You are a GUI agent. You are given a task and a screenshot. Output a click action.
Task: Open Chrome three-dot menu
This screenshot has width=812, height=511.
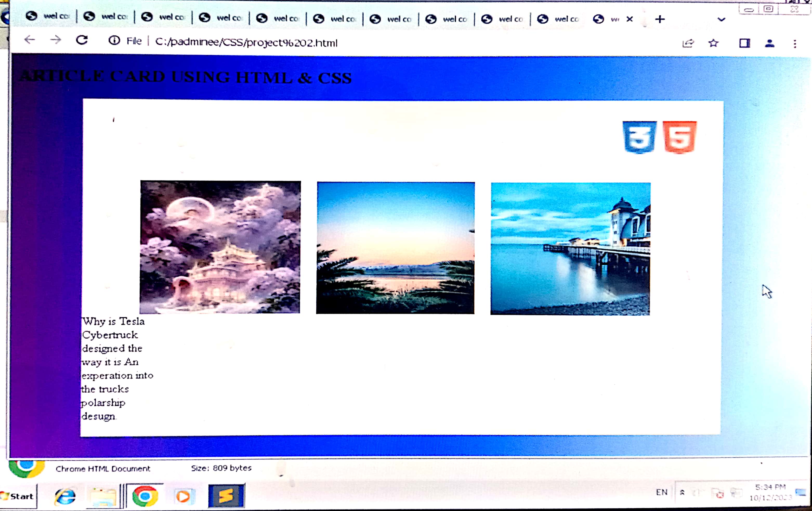point(795,43)
